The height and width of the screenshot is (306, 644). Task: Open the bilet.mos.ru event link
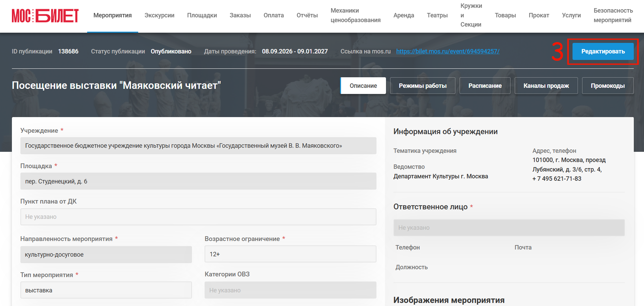coord(448,51)
